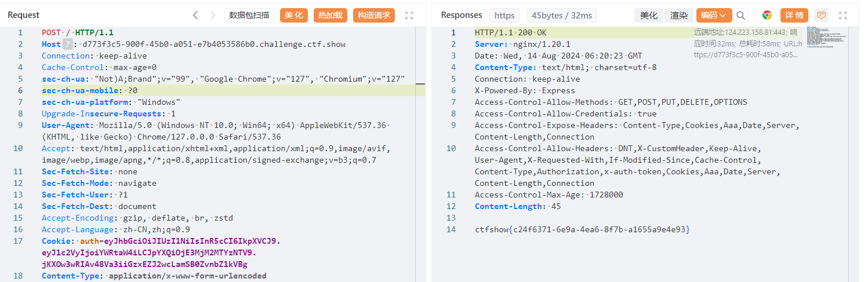
Task: Click the 构造请求 build request button
Action: [374, 16]
